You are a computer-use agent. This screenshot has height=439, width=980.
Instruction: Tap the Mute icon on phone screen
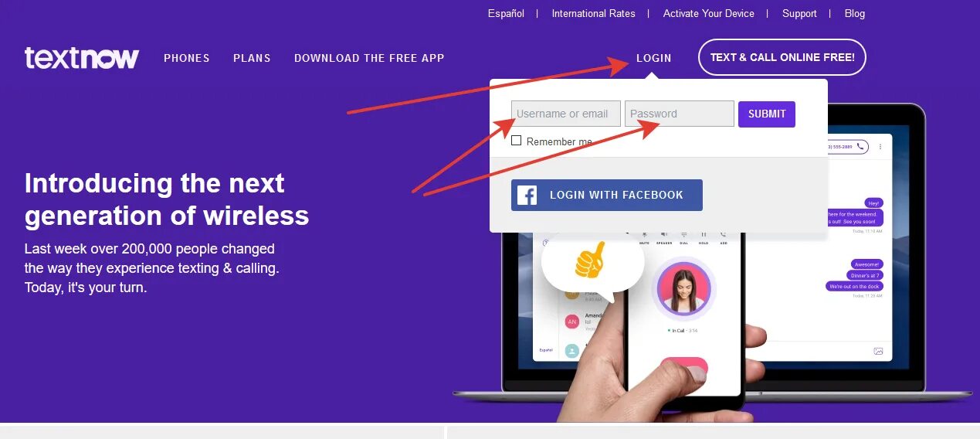pyautogui.click(x=644, y=236)
